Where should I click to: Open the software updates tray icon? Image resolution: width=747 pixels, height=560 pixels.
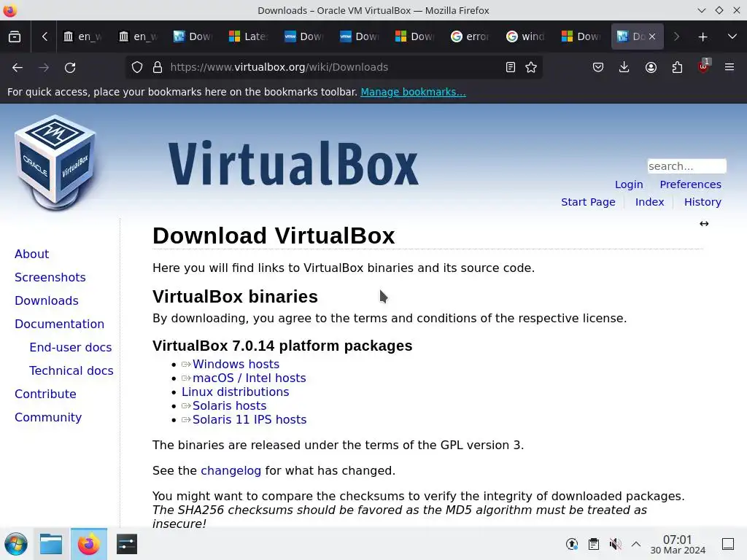(x=572, y=544)
